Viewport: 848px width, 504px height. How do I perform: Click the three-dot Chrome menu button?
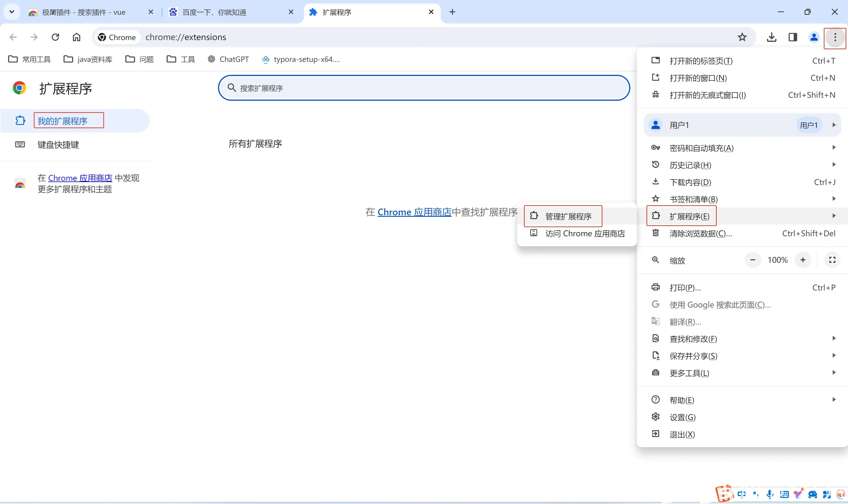pyautogui.click(x=835, y=37)
